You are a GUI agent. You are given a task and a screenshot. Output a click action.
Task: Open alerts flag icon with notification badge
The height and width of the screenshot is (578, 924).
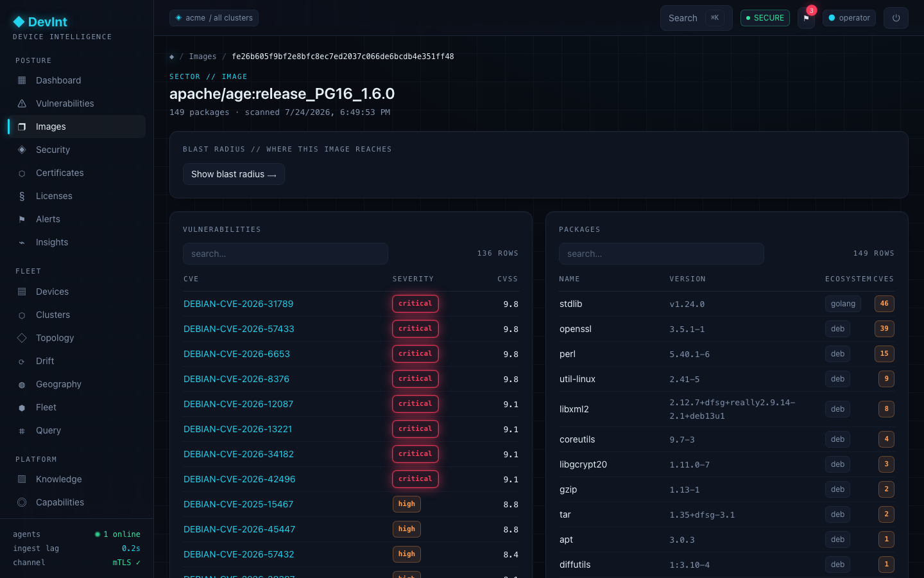[806, 18]
